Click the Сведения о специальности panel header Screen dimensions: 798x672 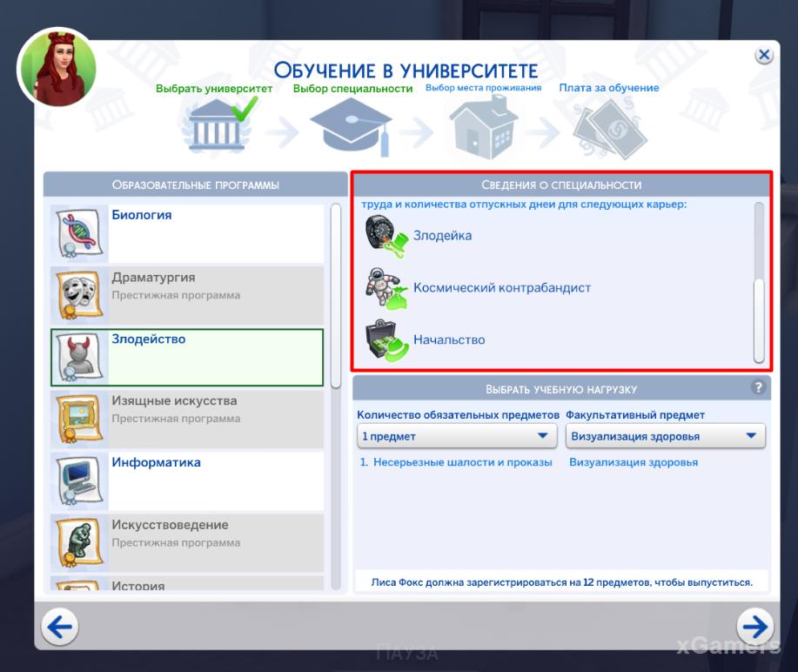pyautogui.click(x=561, y=185)
